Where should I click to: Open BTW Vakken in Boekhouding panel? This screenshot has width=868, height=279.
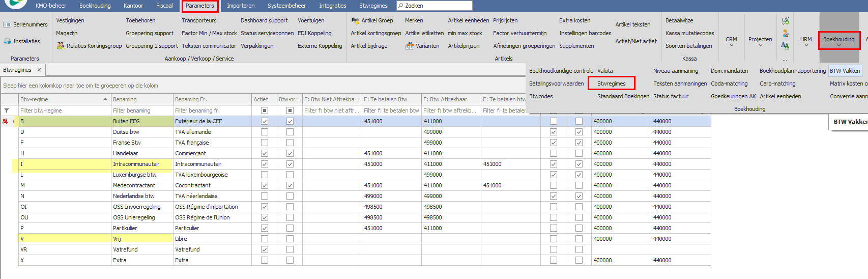coord(845,71)
